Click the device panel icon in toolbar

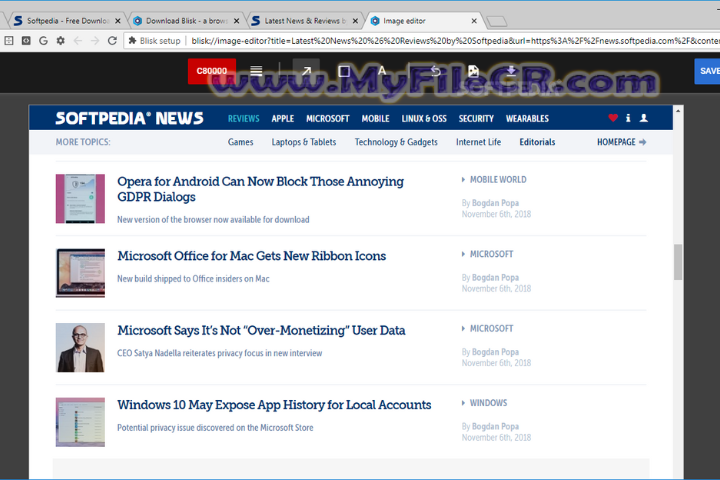(x=9, y=40)
